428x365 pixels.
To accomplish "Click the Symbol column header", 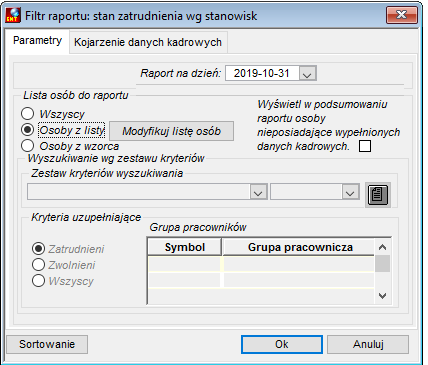I will coord(185,247).
